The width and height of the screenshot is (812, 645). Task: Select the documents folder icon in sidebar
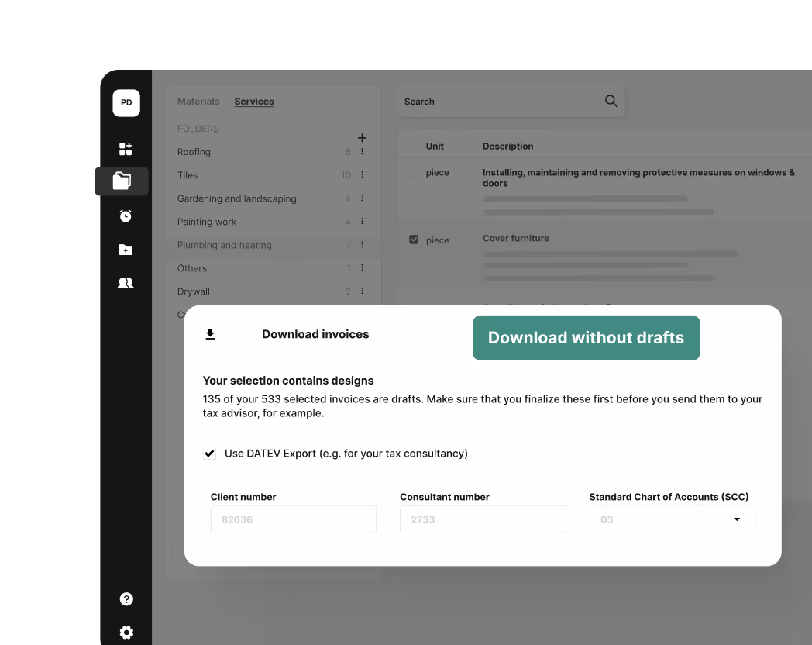[x=122, y=181]
